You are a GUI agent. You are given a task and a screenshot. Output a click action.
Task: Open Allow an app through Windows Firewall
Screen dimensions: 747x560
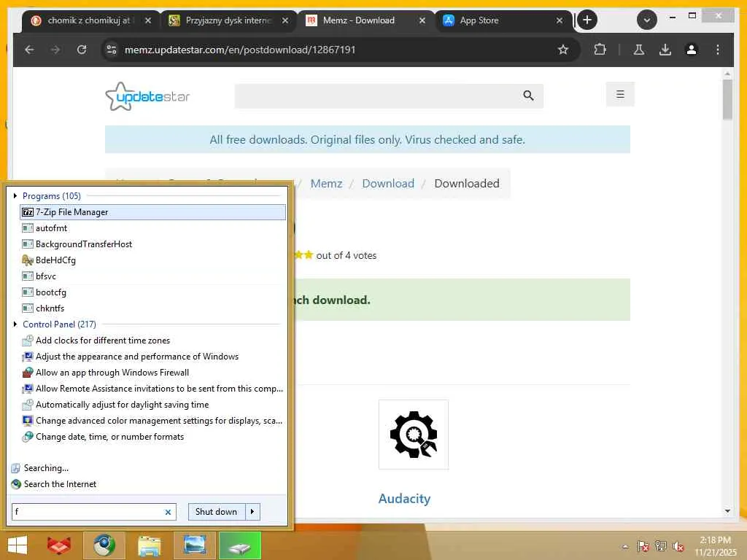click(x=153, y=373)
